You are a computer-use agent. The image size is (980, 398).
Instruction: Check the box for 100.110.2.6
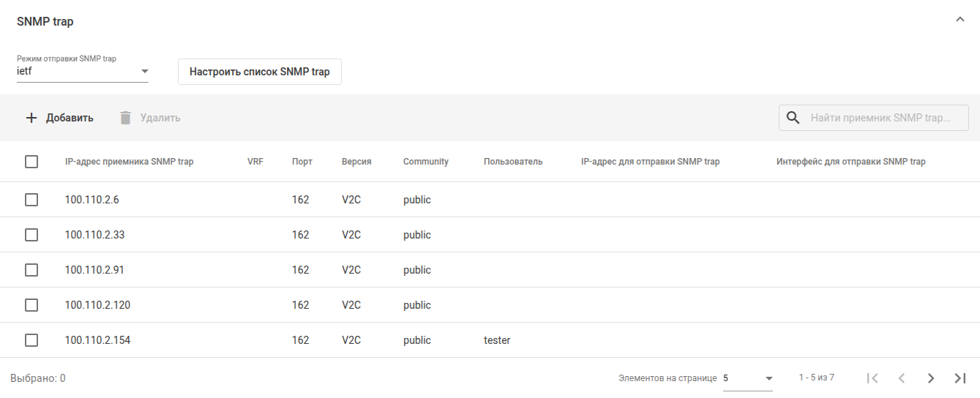point(31,200)
